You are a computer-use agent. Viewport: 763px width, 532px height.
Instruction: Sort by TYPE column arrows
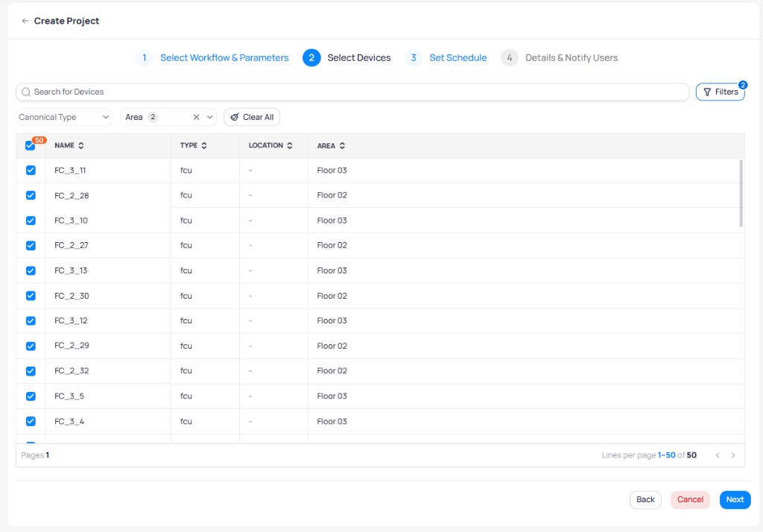click(x=204, y=145)
